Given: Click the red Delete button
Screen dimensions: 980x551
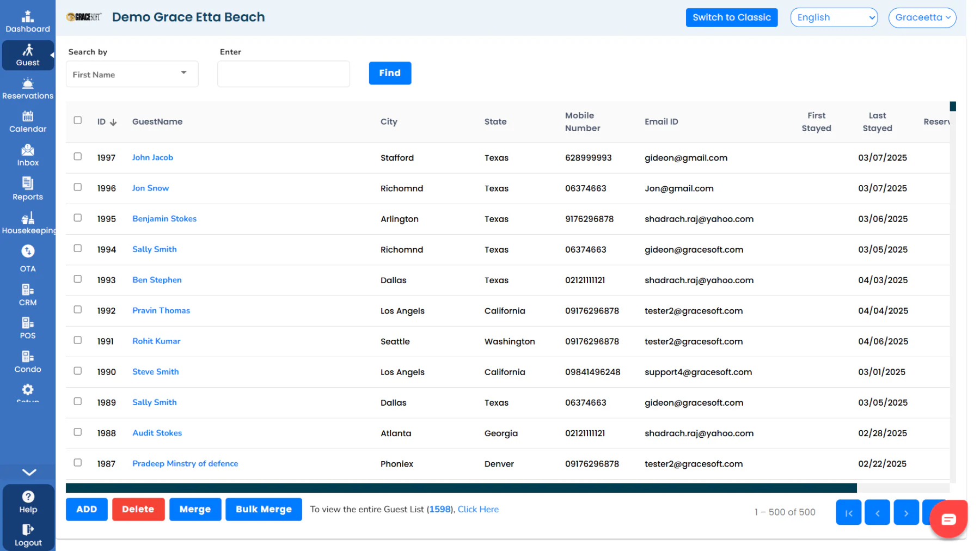Looking at the screenshot, I should click(x=138, y=510).
